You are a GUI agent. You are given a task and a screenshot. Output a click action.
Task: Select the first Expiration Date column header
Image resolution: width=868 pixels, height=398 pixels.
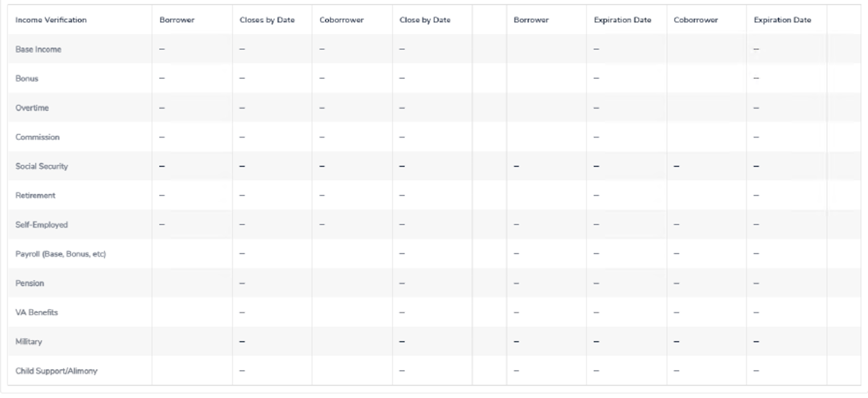622,20
